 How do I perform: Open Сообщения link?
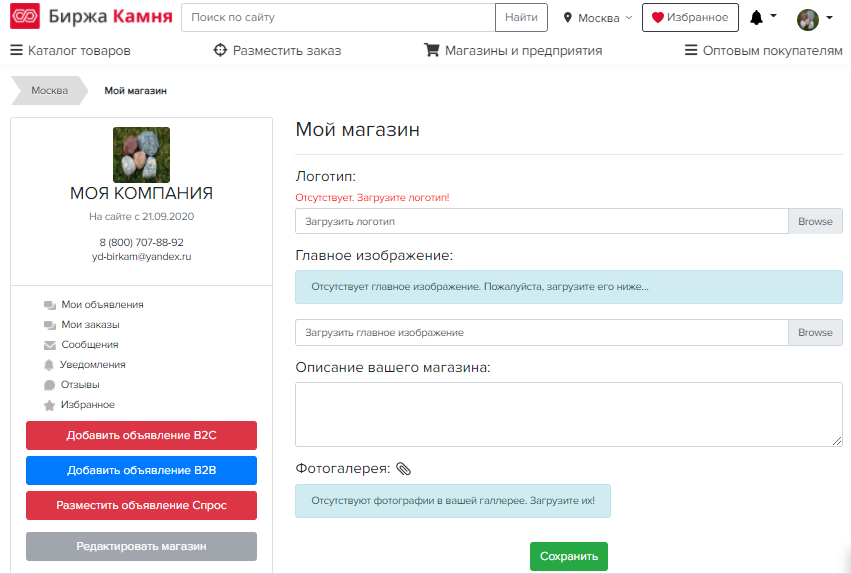pos(90,345)
